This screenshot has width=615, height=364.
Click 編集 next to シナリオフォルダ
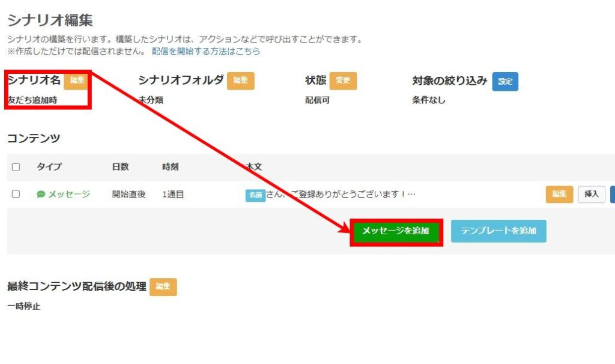[241, 80]
